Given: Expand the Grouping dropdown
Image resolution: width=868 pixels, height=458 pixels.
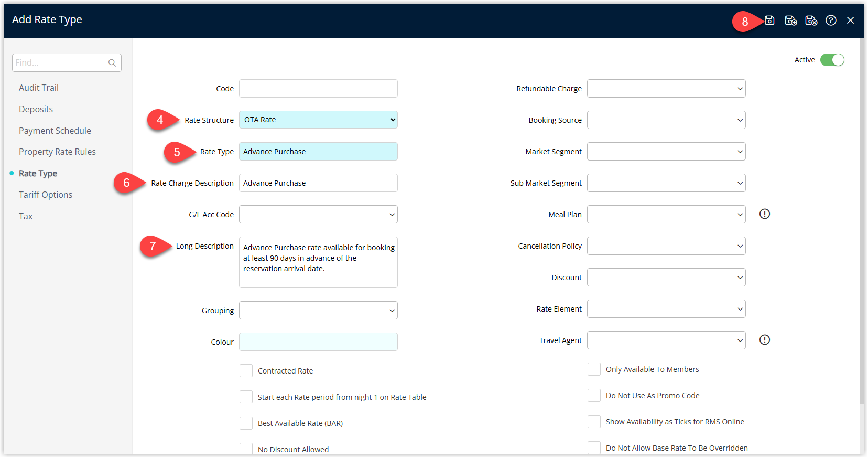Looking at the screenshot, I should point(318,310).
